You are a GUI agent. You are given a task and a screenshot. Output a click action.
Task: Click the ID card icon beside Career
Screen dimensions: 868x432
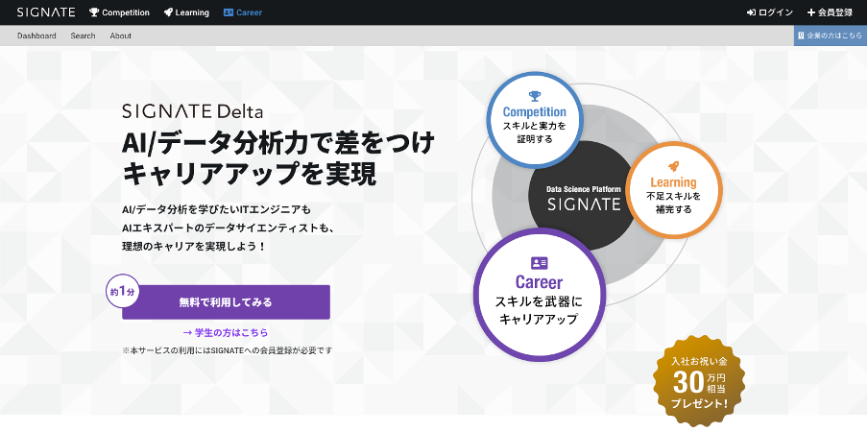coord(229,12)
